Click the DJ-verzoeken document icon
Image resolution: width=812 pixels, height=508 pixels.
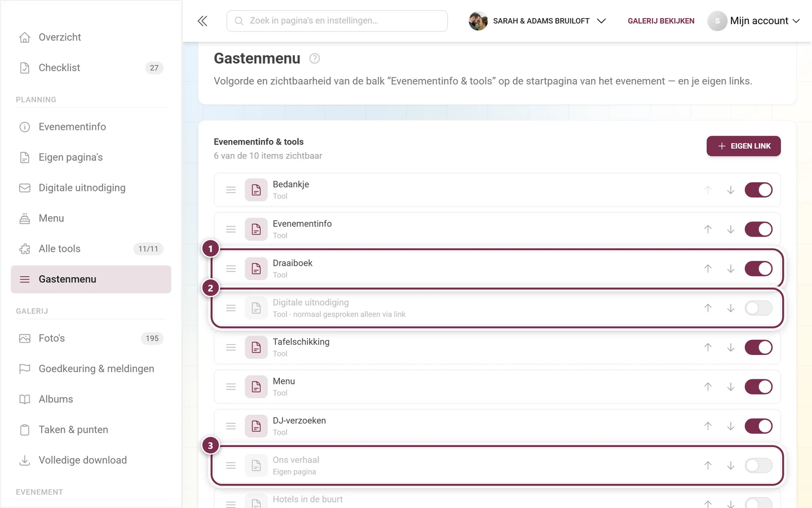point(256,426)
